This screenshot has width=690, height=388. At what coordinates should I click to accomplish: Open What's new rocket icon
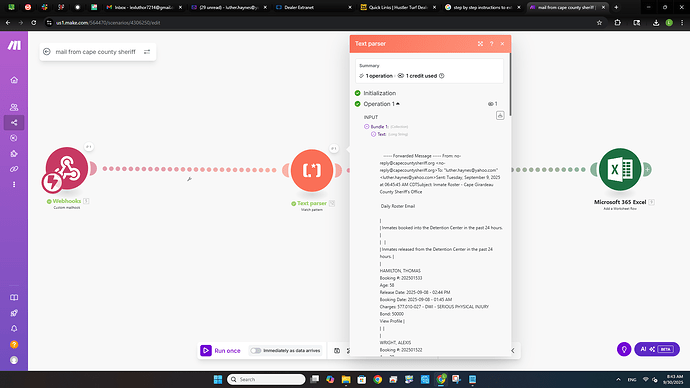(14, 313)
